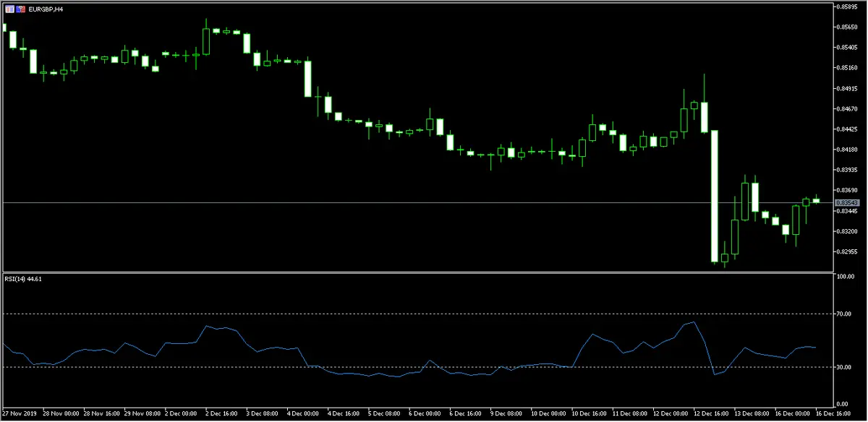Click the RSI 30.00 scale label

846,367
